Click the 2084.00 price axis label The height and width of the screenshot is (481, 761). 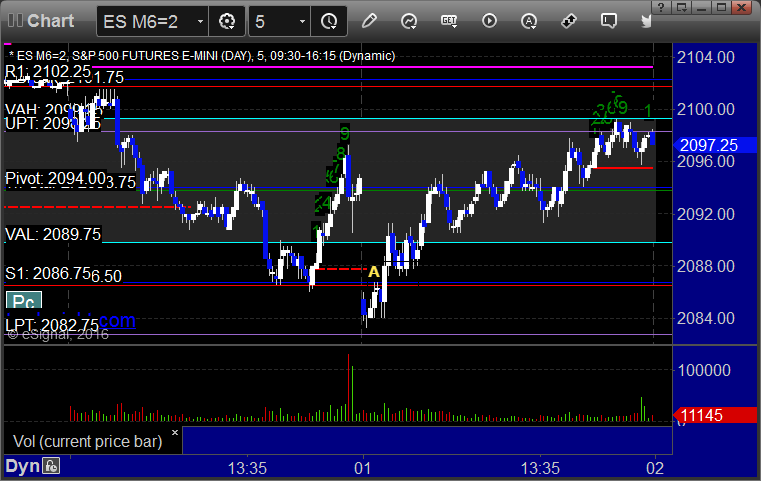pos(706,318)
